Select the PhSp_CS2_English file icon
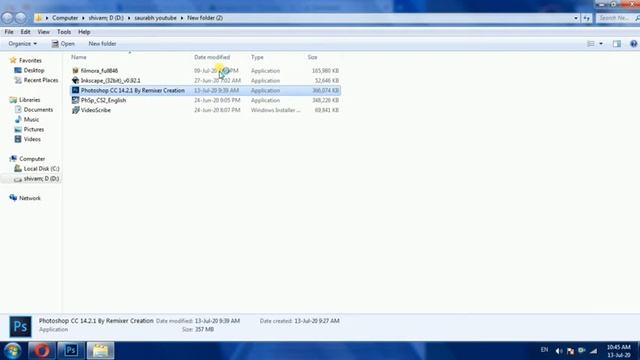Viewport: 640px width, 360px height. pos(75,100)
